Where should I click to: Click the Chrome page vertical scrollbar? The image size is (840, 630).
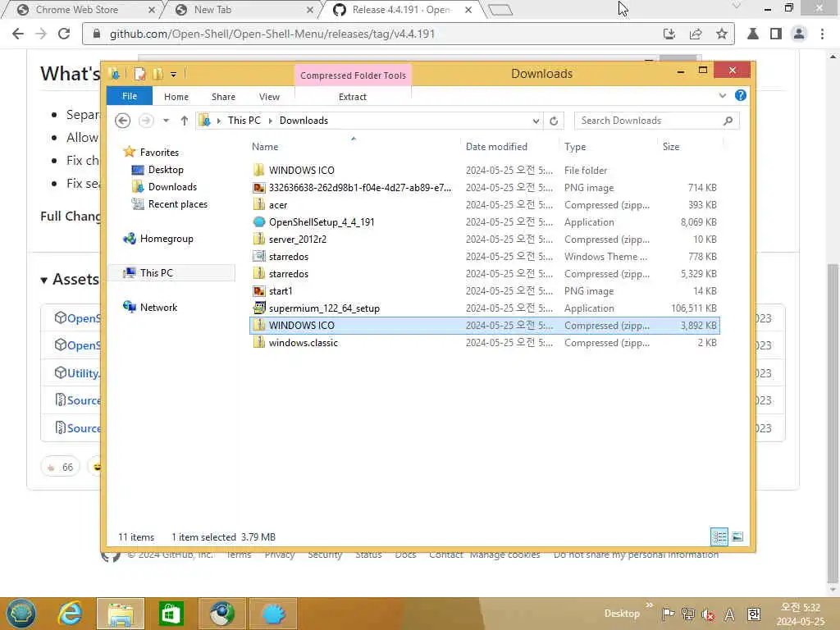pyautogui.click(x=833, y=423)
